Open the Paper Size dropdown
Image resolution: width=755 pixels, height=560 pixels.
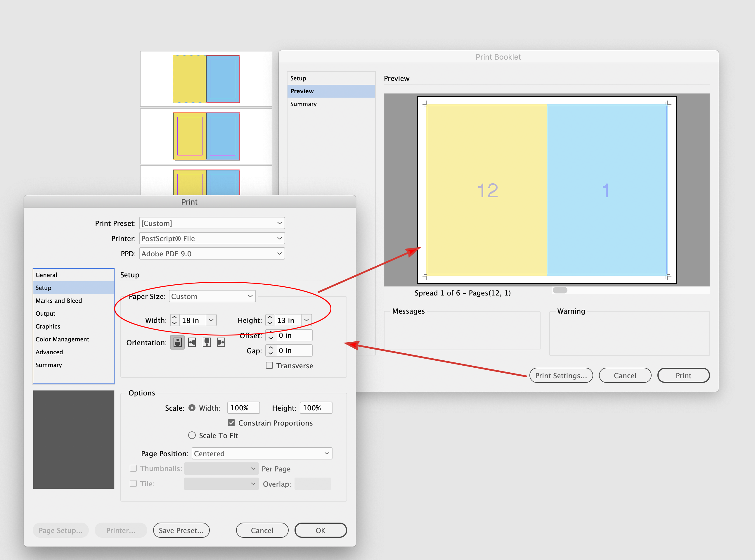[212, 296]
